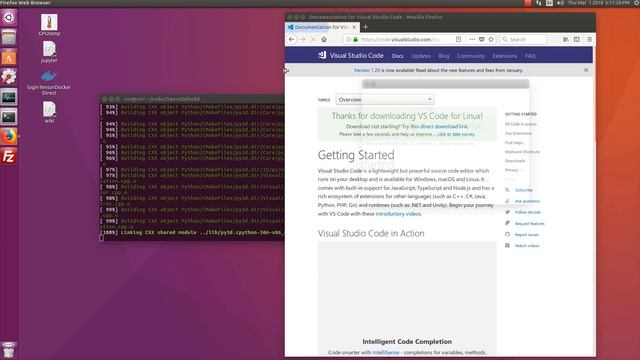
Task: Open network indicator in top panel
Action: pos(538,3)
